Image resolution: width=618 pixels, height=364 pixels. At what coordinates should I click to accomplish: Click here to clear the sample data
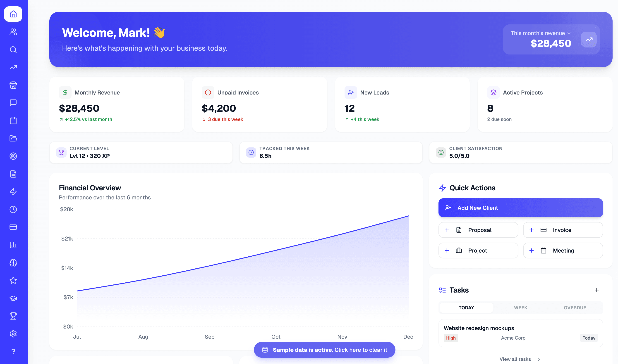(x=361, y=350)
